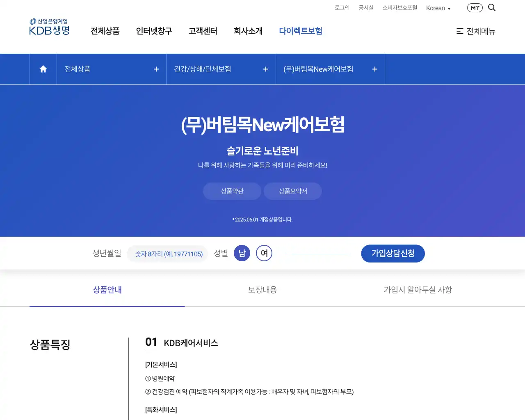Click the KDB생명 logo
This screenshot has height=420, width=525.
click(50, 27)
